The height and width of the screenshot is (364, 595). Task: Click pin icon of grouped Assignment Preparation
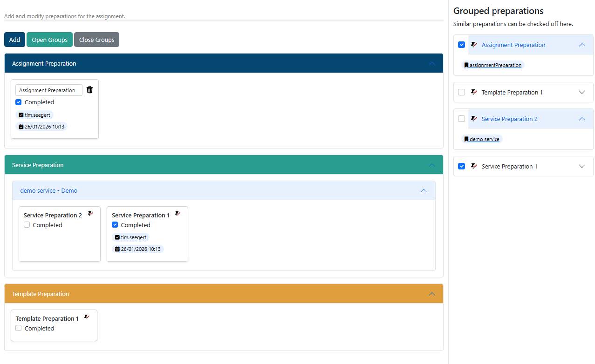point(474,45)
